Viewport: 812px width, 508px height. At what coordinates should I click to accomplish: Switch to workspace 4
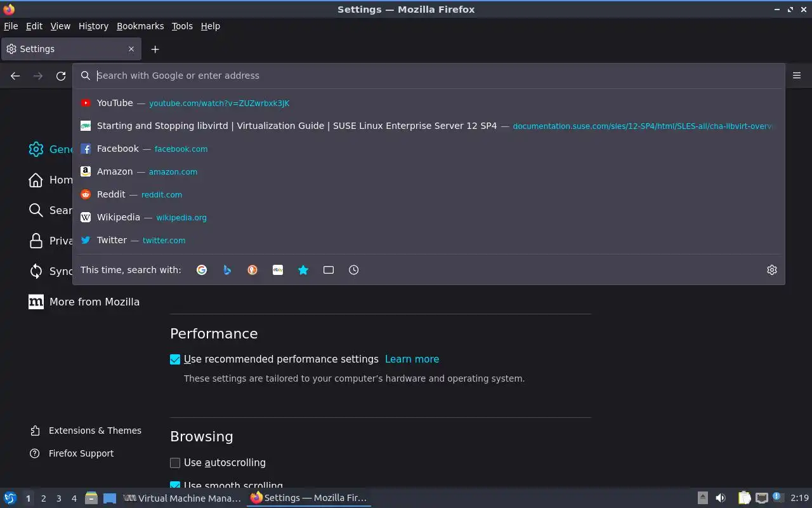coord(74,498)
